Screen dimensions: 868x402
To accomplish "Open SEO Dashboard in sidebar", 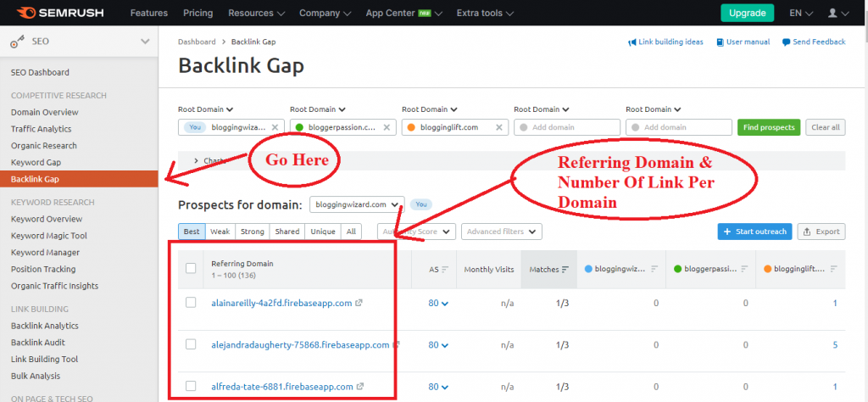I will coord(40,73).
